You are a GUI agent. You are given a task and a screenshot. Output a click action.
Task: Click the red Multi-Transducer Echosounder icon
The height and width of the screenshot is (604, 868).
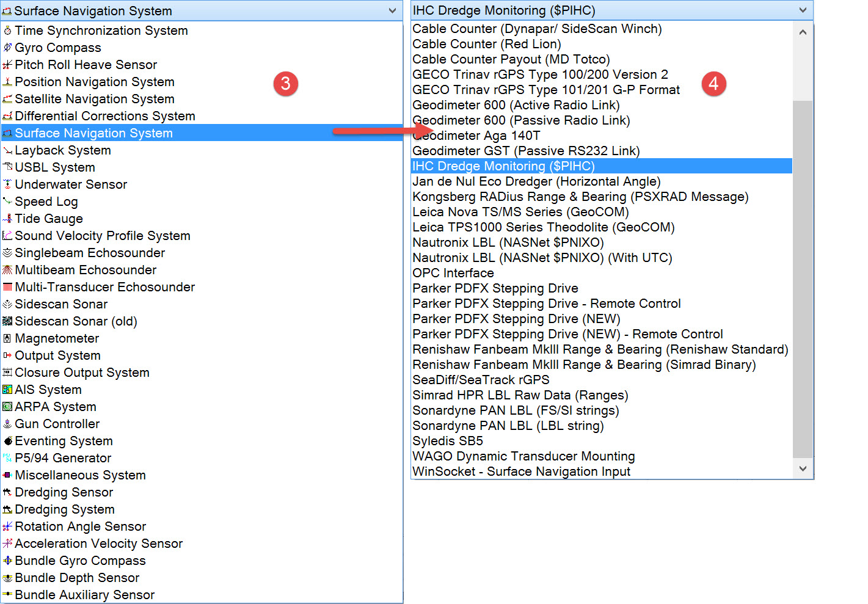pyautogui.click(x=7, y=287)
